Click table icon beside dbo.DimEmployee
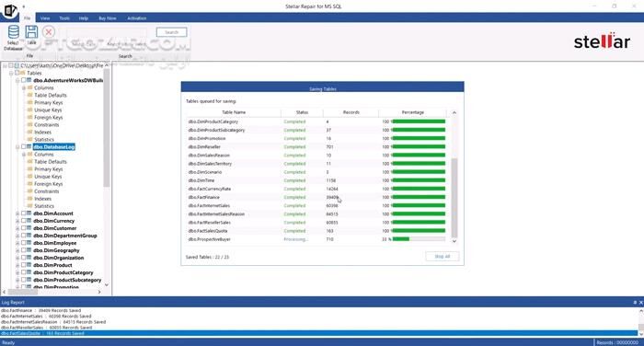Screen dimensions: 644x346 [x=29, y=243]
